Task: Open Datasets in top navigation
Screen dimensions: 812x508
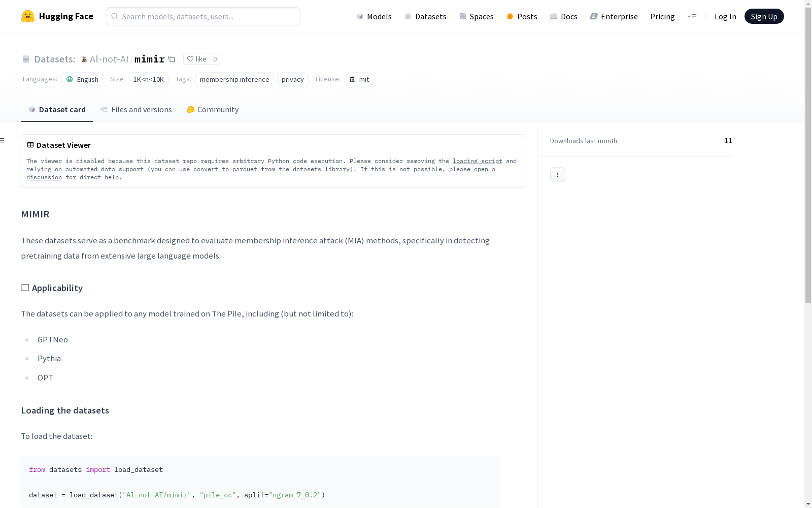Action: (x=425, y=16)
